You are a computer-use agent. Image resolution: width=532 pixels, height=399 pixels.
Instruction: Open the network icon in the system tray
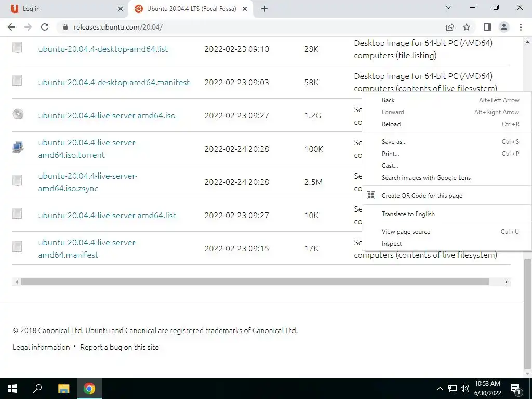(453, 389)
